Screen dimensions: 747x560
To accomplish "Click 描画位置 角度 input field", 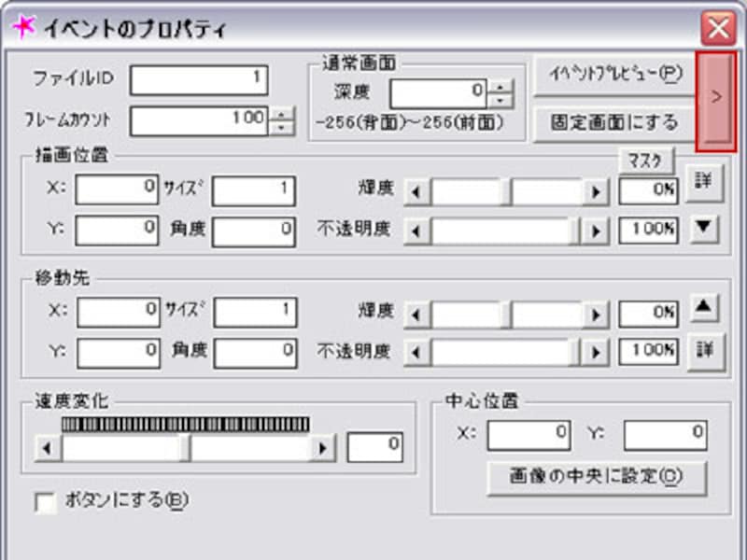I will [254, 231].
